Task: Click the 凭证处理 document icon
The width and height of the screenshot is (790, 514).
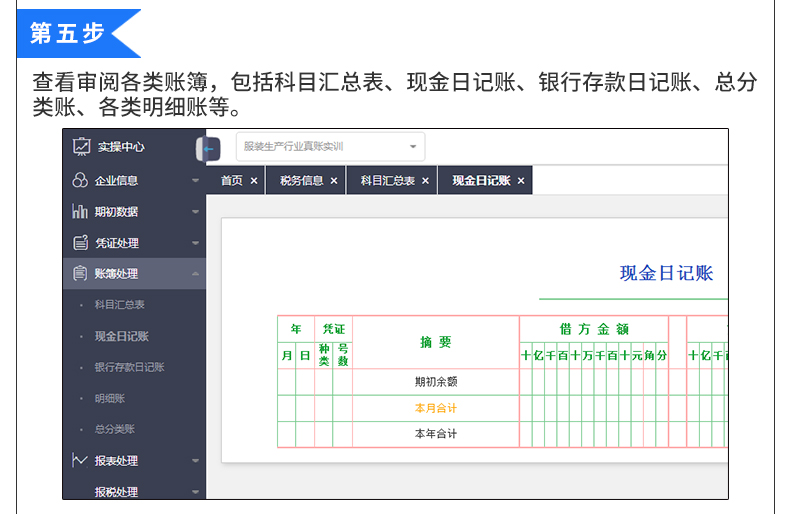Action: pos(81,242)
